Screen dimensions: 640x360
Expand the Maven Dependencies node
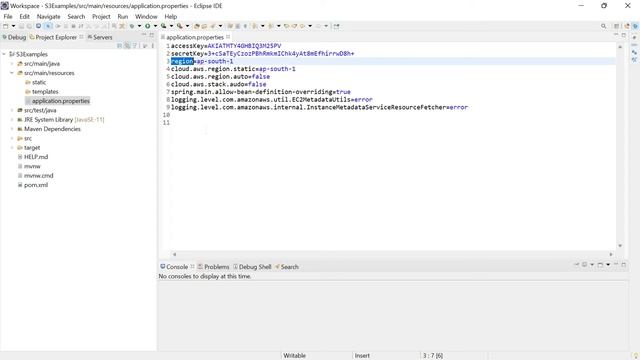(12, 129)
